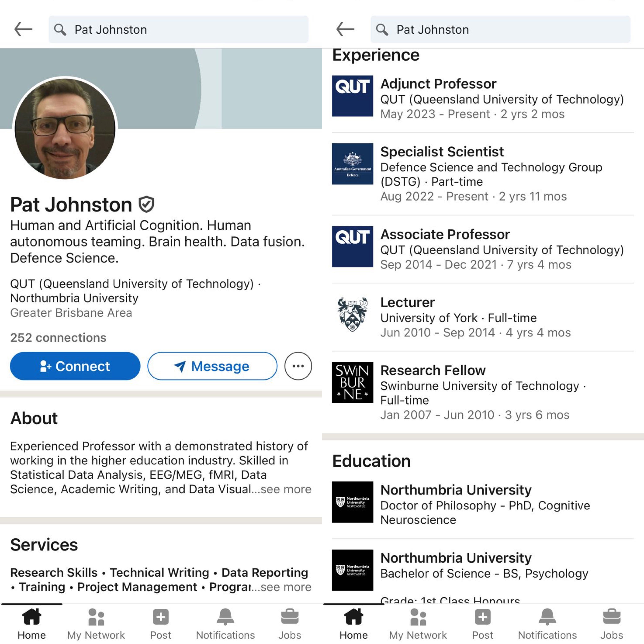Screen dimensions: 644x644
Task: Tap the May 2023 - Present date line
Action: click(x=472, y=114)
